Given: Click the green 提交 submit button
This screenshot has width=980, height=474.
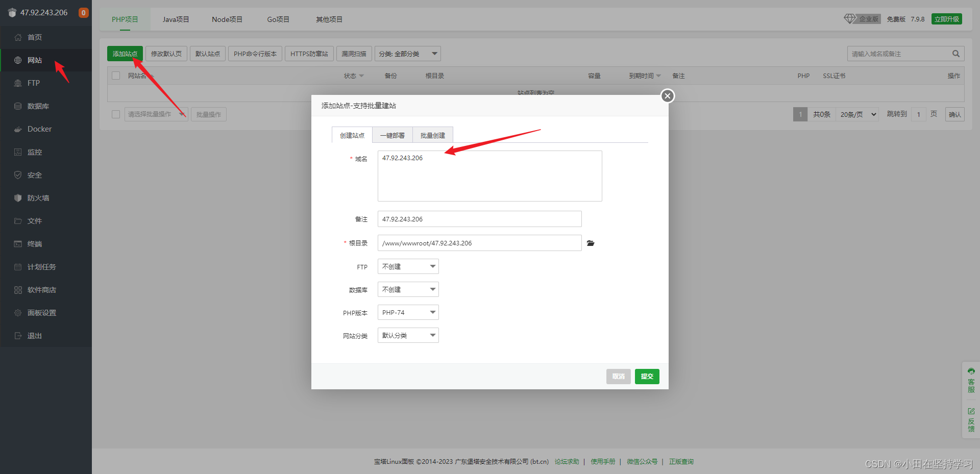Looking at the screenshot, I should pyautogui.click(x=647, y=377).
